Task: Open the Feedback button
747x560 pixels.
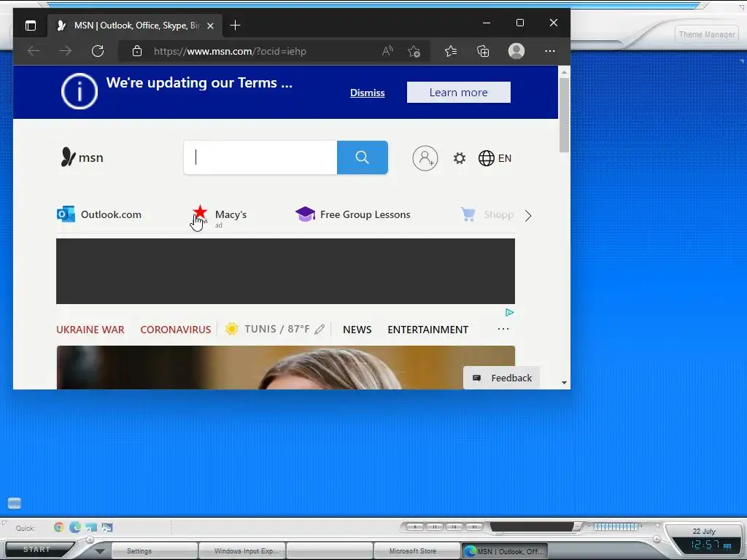Action: [502, 378]
